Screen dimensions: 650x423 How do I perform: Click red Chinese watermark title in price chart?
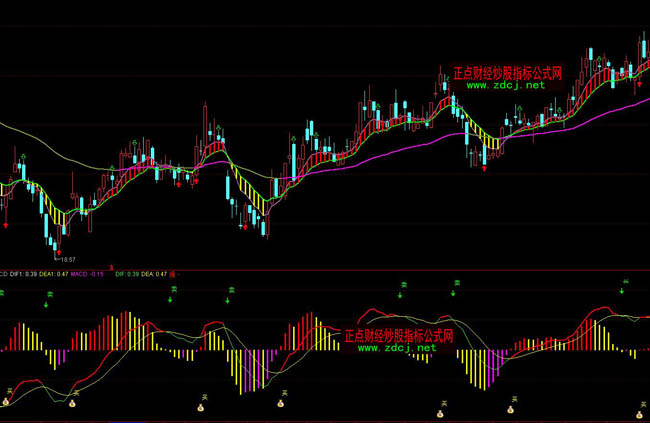507,73
